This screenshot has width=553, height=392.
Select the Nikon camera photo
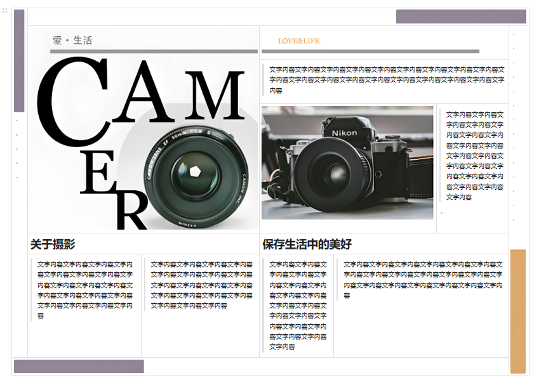coord(347,163)
